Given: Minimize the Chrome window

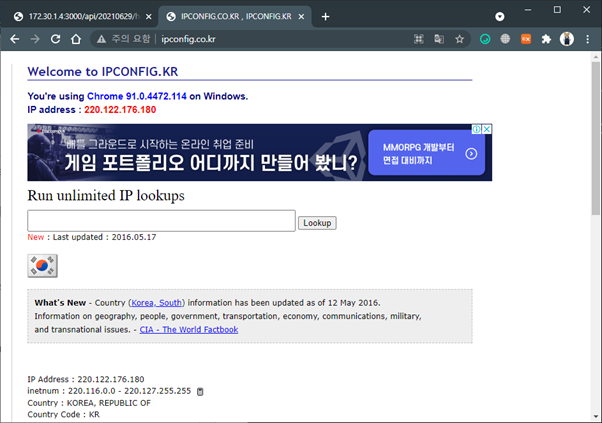Looking at the screenshot, I should [528, 10].
